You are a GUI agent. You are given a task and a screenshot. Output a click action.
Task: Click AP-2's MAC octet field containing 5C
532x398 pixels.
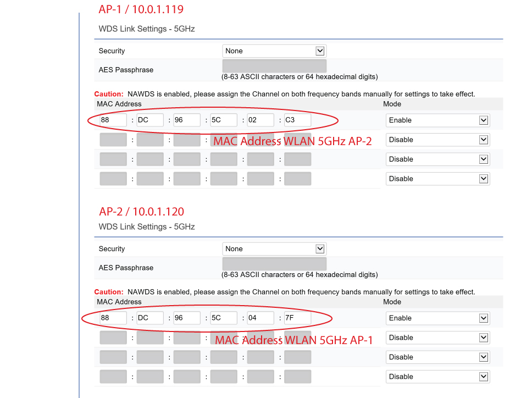224,318
